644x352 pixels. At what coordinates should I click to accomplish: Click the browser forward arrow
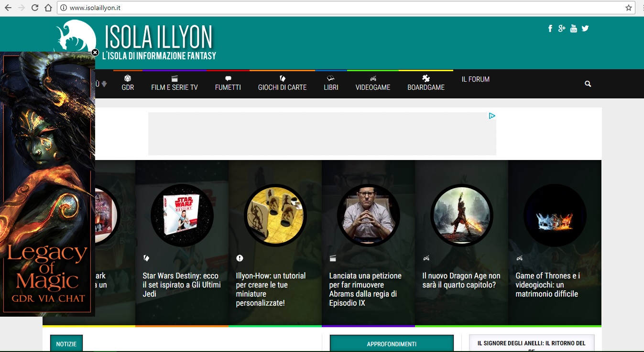22,8
